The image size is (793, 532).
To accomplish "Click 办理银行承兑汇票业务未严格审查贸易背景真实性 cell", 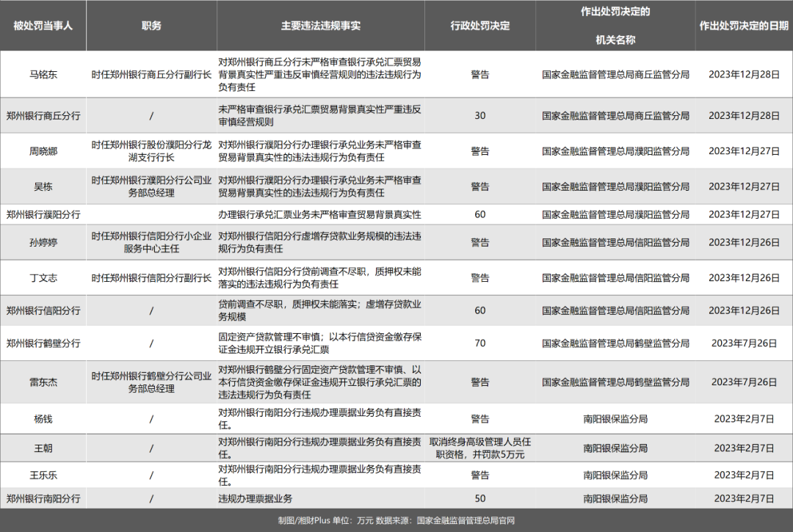I will click(x=319, y=214).
